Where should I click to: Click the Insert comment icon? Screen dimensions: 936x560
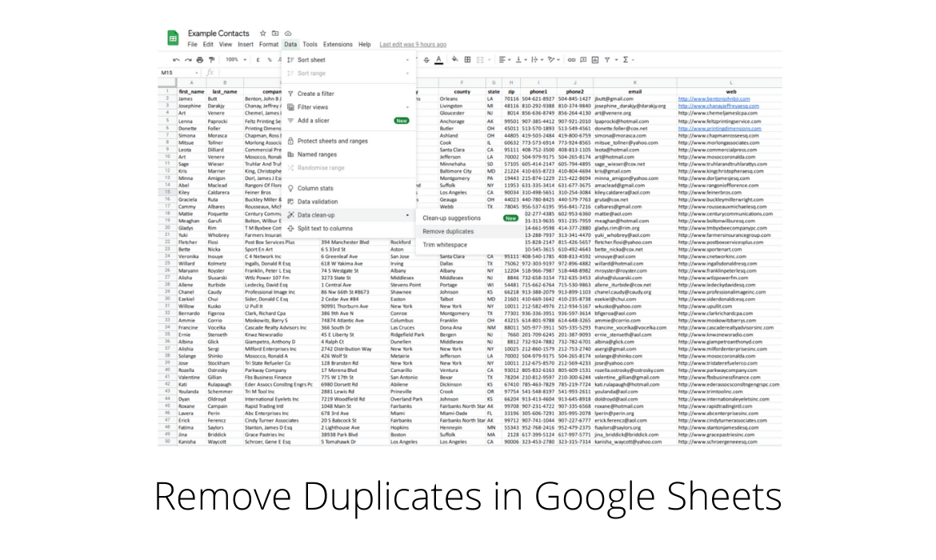pyautogui.click(x=583, y=60)
